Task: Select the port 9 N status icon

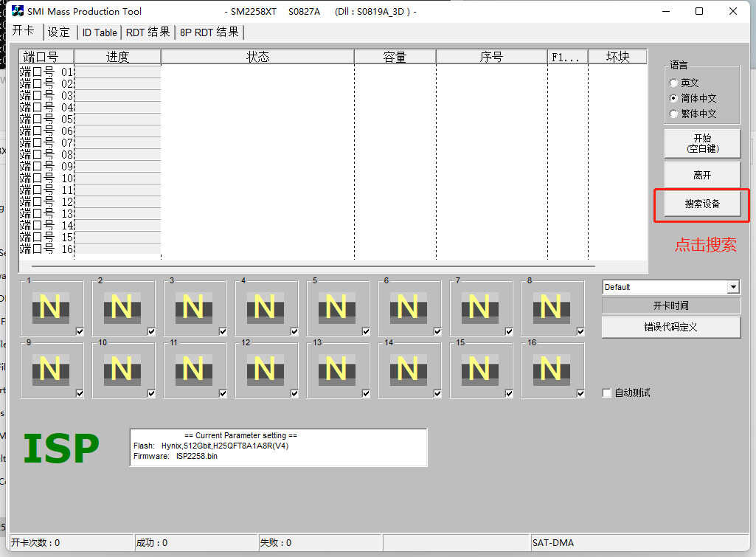Action: [x=49, y=369]
